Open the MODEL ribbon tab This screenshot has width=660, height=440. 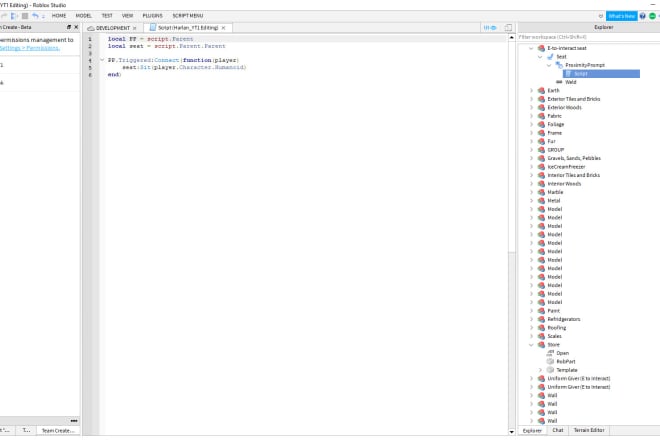point(83,16)
